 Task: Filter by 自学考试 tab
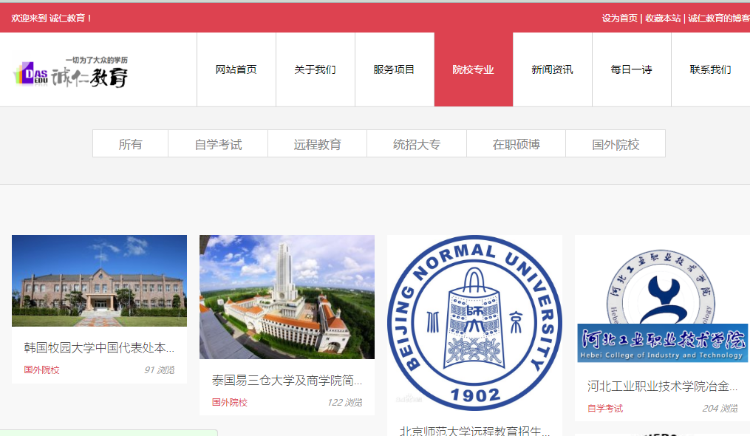[218, 144]
